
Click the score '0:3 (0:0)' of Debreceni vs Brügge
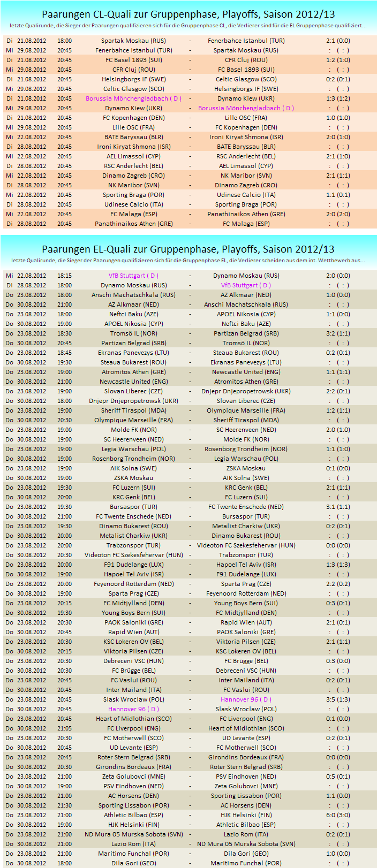pos(338,661)
